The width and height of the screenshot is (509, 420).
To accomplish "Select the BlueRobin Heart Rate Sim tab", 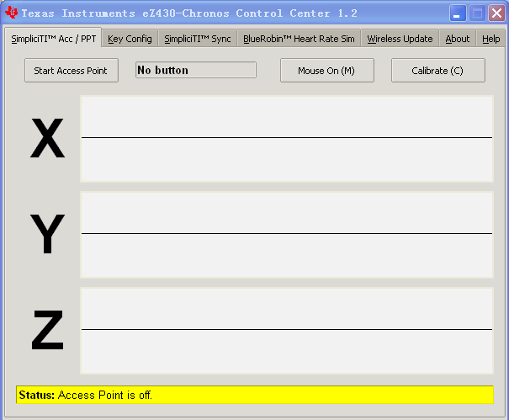I will [x=299, y=39].
